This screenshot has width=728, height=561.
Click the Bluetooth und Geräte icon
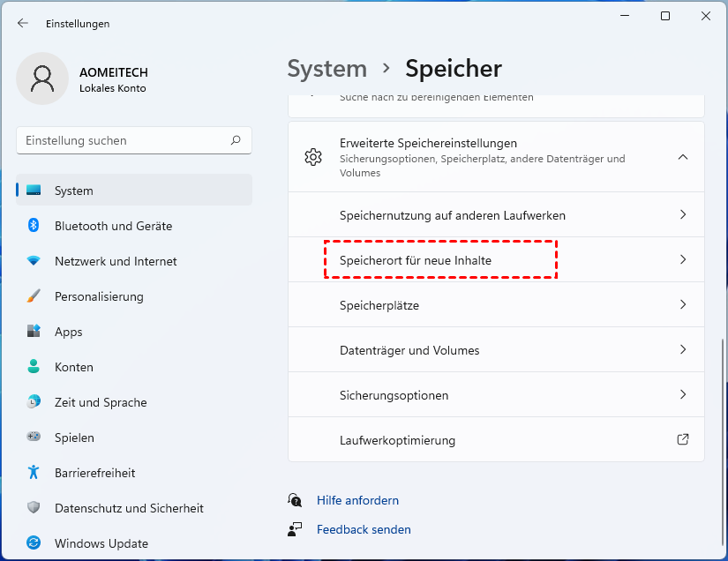[x=34, y=226]
